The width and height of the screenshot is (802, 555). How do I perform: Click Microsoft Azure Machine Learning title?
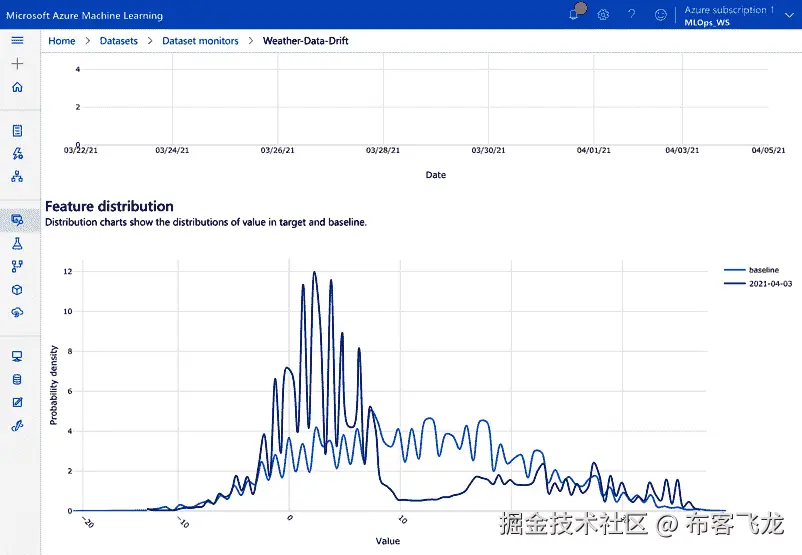click(x=84, y=15)
